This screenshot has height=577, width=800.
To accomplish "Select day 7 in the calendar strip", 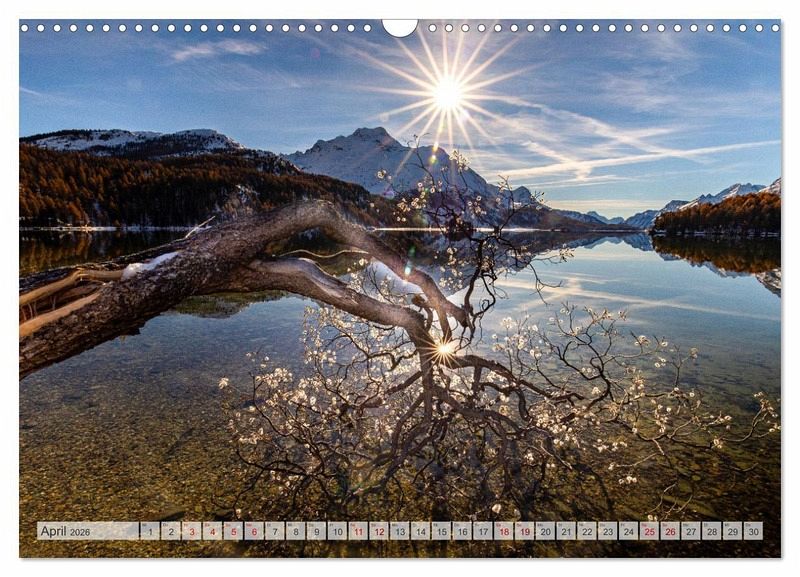I will tap(274, 531).
